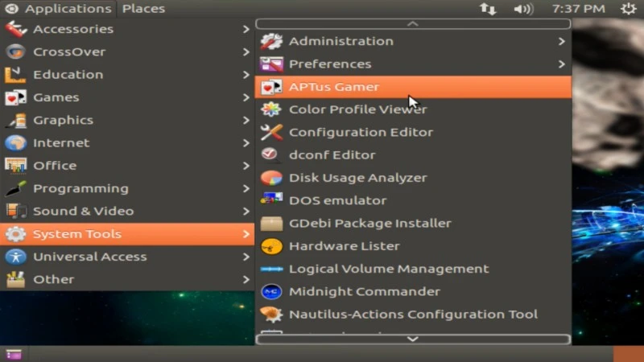Image resolution: width=644 pixels, height=362 pixels.
Task: Click the CrossOver category icon
Action: 15,51
